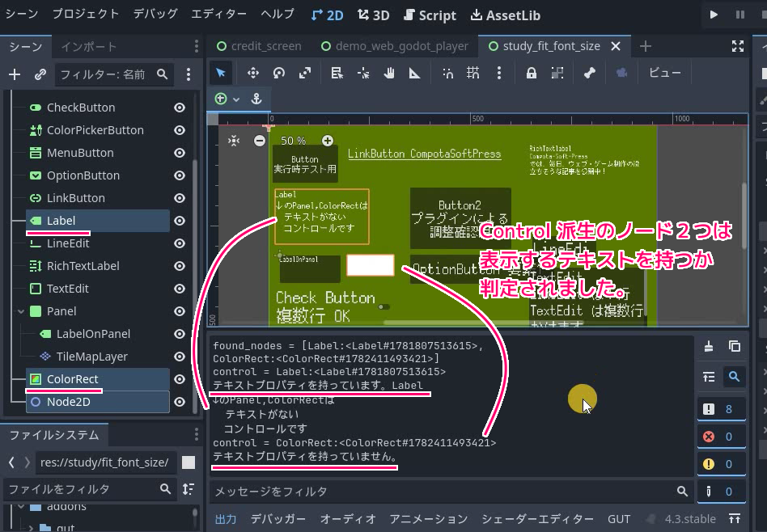Screen dimensions: 767x532
Task: Activate the Rotate Mode tool
Action: pos(279,74)
